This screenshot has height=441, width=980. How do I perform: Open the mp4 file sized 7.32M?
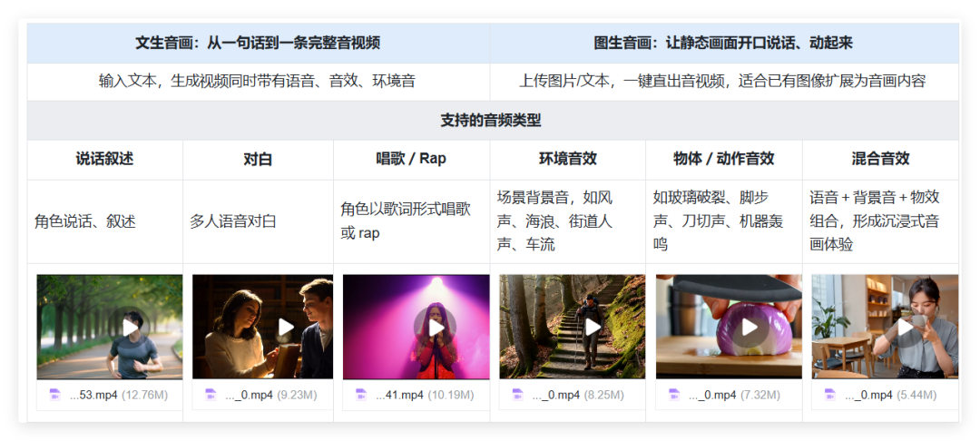click(712, 395)
